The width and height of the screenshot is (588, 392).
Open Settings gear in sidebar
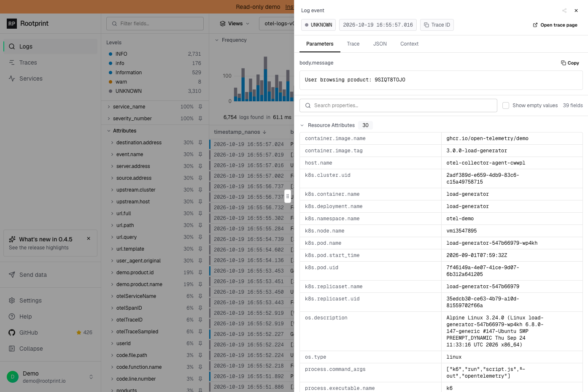tap(12, 300)
